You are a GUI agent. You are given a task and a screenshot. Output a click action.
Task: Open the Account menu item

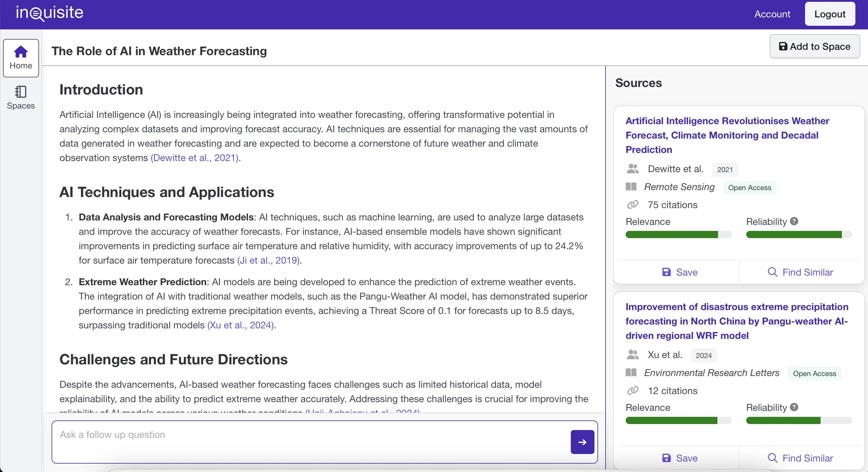pos(772,14)
